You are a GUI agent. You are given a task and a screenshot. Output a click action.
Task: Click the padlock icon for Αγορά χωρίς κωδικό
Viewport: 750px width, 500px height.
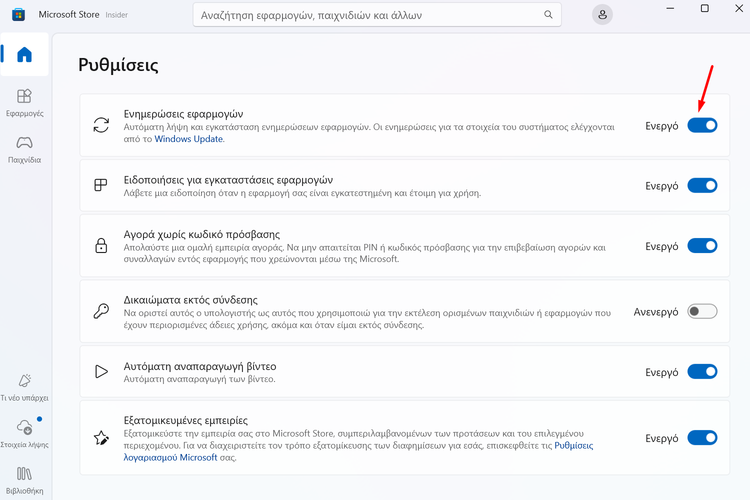(101, 246)
